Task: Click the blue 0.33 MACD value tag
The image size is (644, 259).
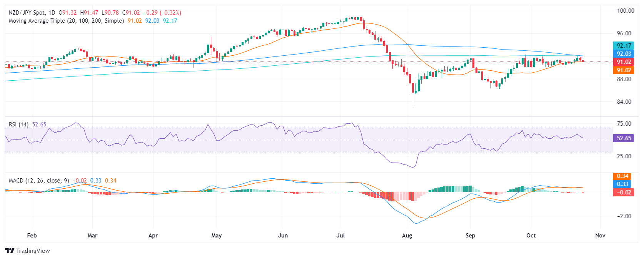Action: point(622,184)
